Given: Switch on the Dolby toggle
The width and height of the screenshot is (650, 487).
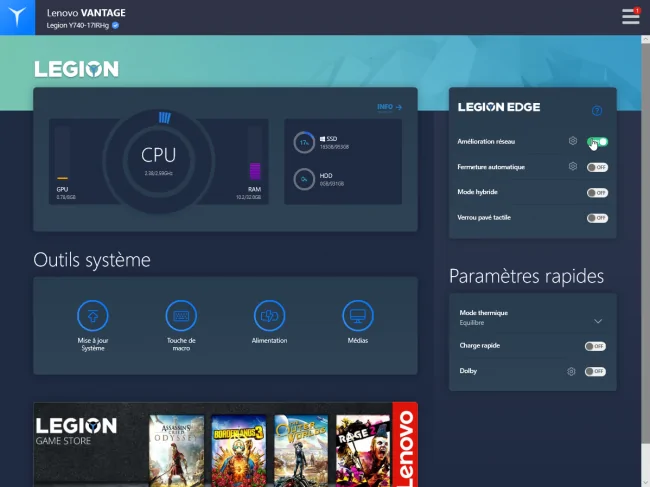Looking at the screenshot, I should point(595,371).
